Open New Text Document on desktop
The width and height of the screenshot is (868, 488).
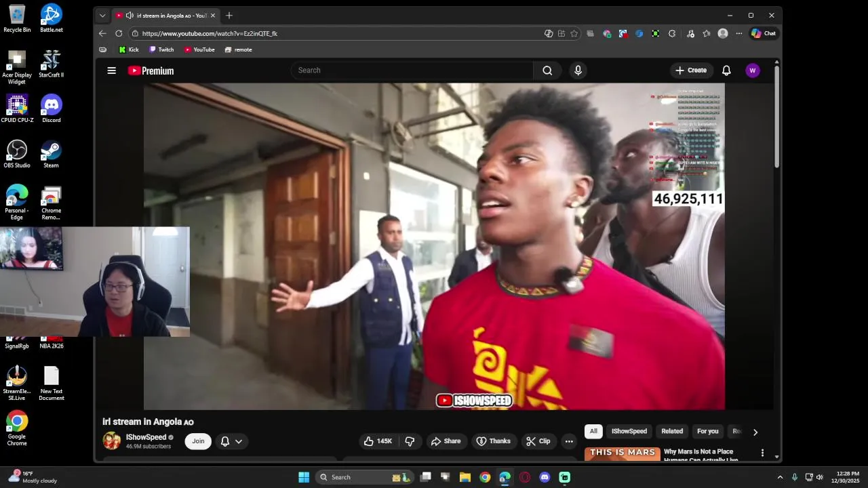(x=52, y=384)
